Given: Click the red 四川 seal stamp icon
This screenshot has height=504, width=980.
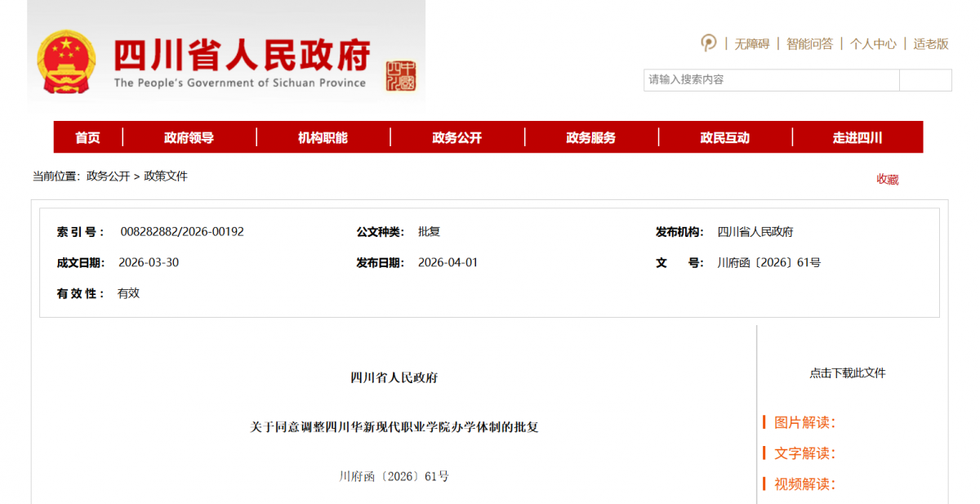Looking at the screenshot, I should (401, 76).
